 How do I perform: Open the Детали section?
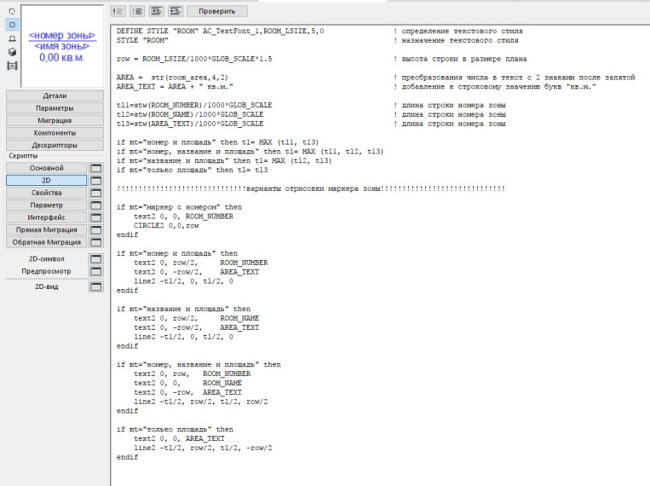54,95
